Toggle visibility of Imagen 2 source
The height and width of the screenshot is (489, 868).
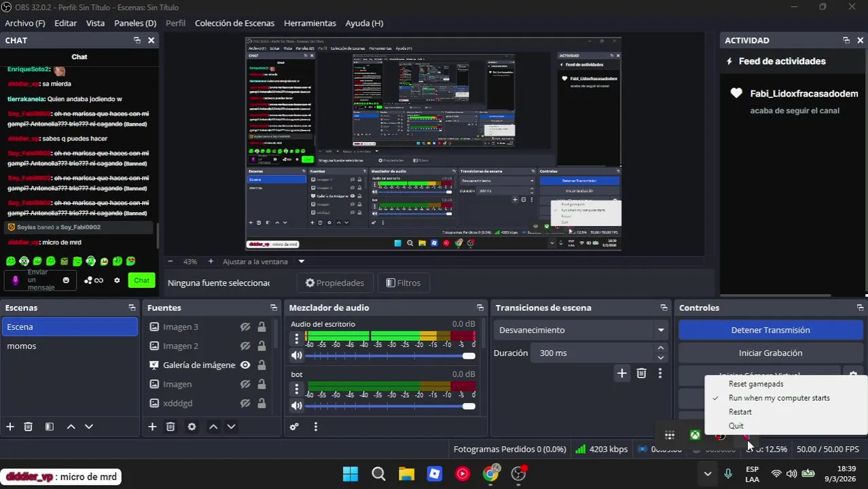245,346
